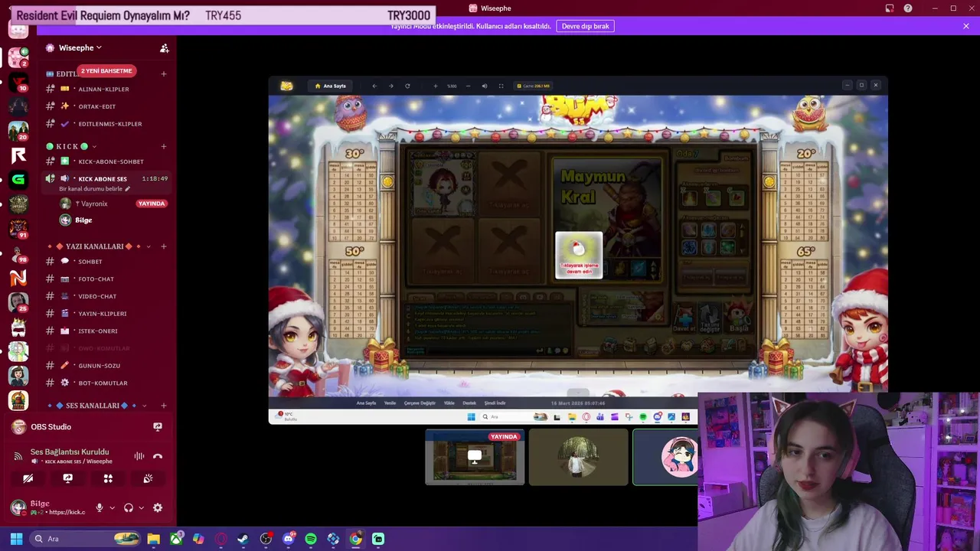Open Discord direct messages home icon
980x551 pixels.
click(x=18, y=29)
